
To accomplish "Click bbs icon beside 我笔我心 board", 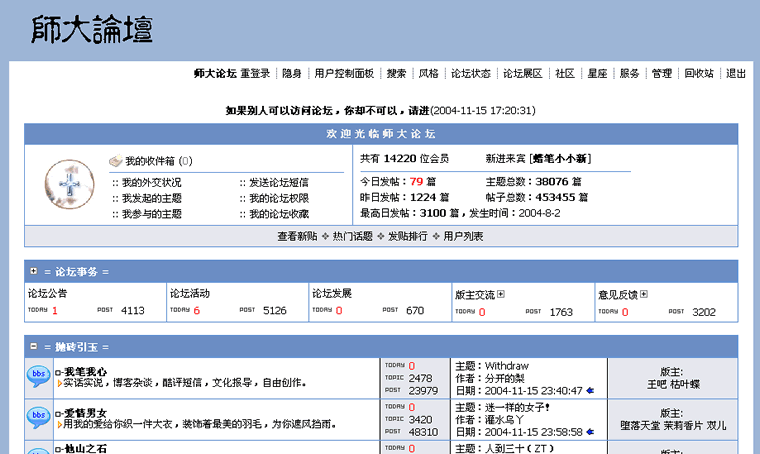I will 38,377.
